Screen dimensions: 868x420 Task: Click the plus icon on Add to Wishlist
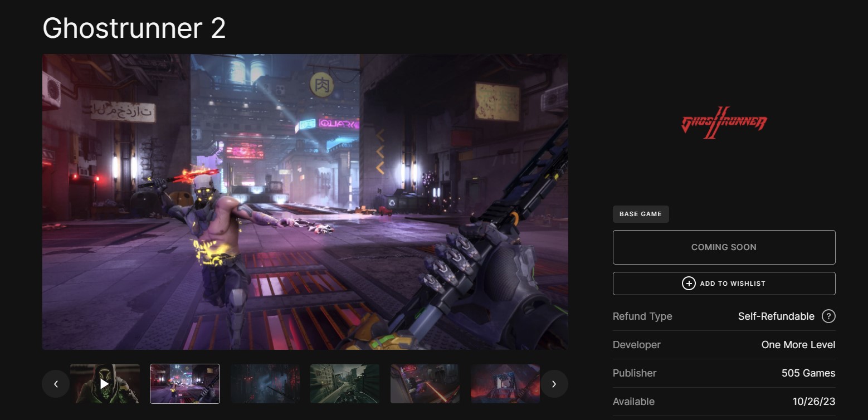tap(689, 284)
